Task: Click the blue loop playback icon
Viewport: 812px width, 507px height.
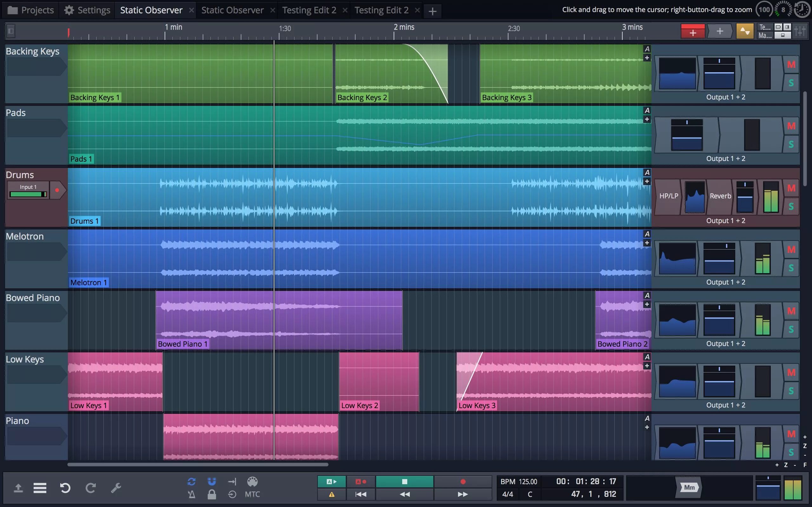Action: 191,482
